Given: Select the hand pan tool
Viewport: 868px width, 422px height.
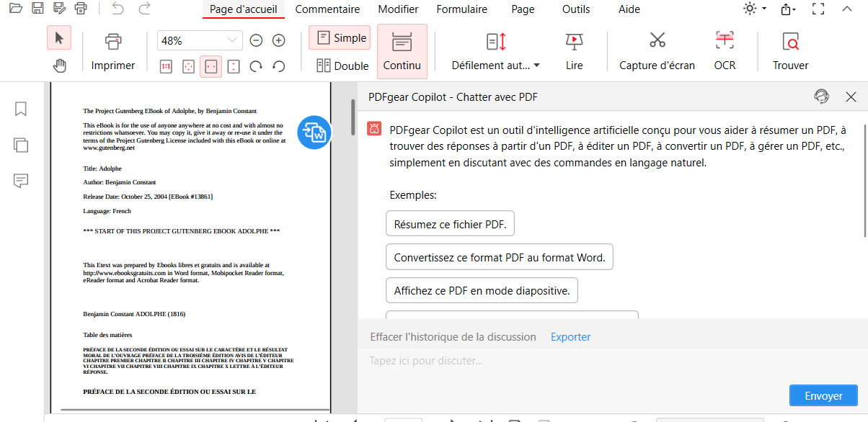Looking at the screenshot, I should [60, 66].
